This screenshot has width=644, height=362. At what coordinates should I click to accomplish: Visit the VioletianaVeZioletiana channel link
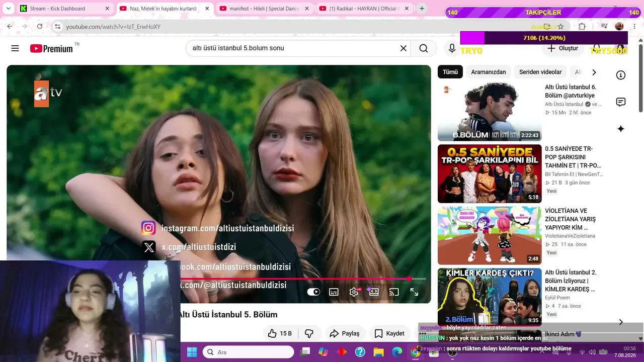570,236
